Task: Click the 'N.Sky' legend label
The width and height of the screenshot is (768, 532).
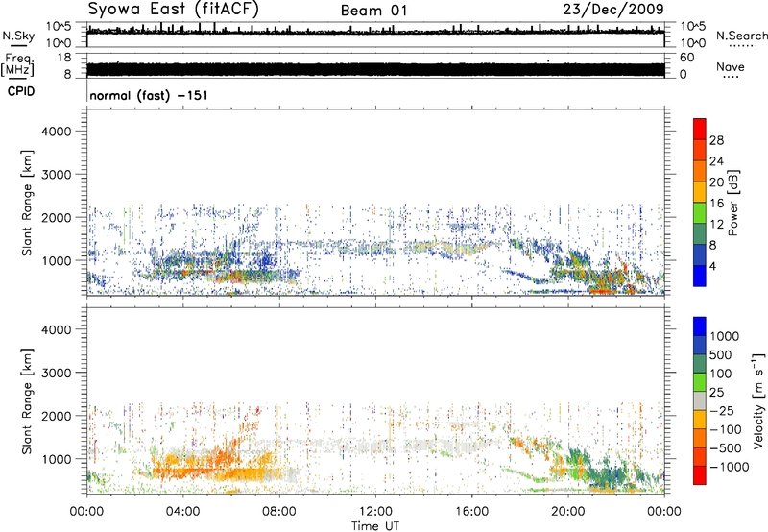Action: click(18, 36)
